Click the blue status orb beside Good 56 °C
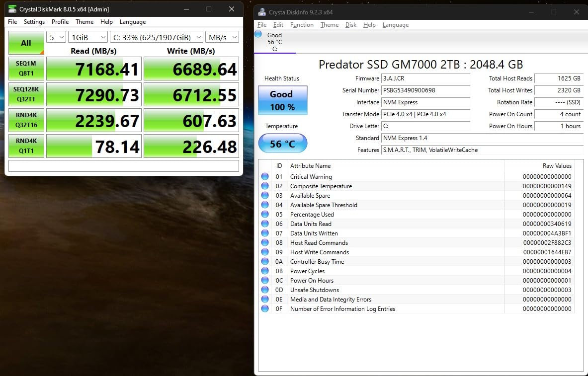This screenshot has height=376, width=588. pyautogui.click(x=258, y=34)
